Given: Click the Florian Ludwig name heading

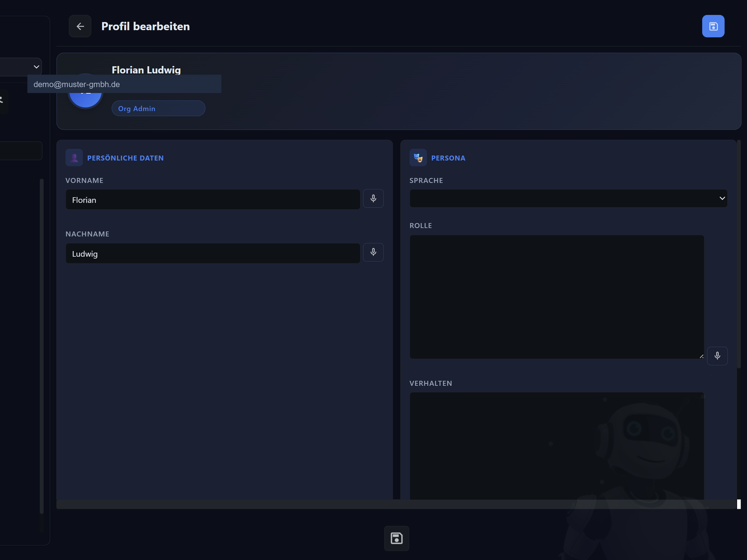Looking at the screenshot, I should pyautogui.click(x=146, y=70).
